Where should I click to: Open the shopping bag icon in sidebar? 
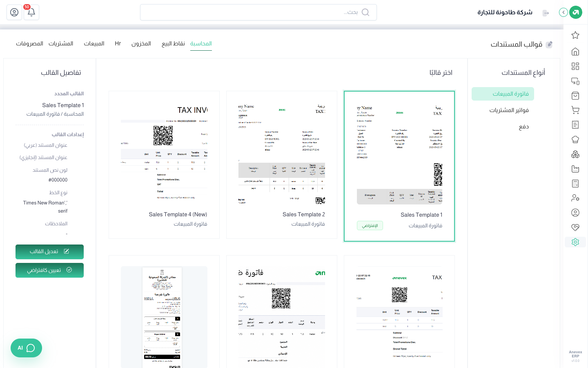point(575,96)
